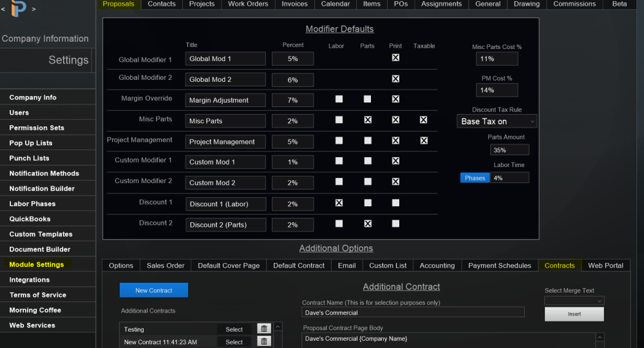Toggle Print checkbox for Global Modifier 2
This screenshot has height=348, width=644.
click(x=395, y=79)
